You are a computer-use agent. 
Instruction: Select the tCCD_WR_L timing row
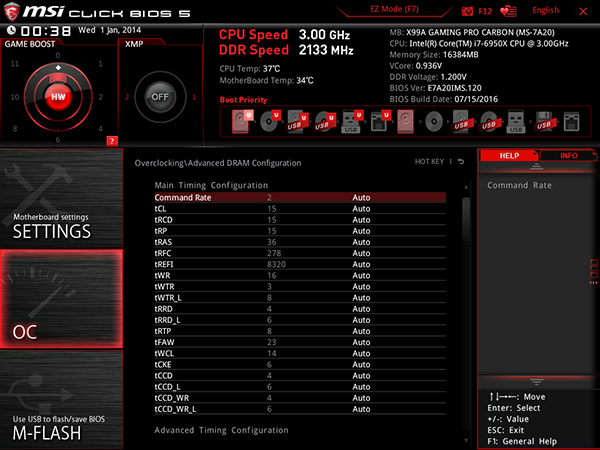[x=300, y=409]
